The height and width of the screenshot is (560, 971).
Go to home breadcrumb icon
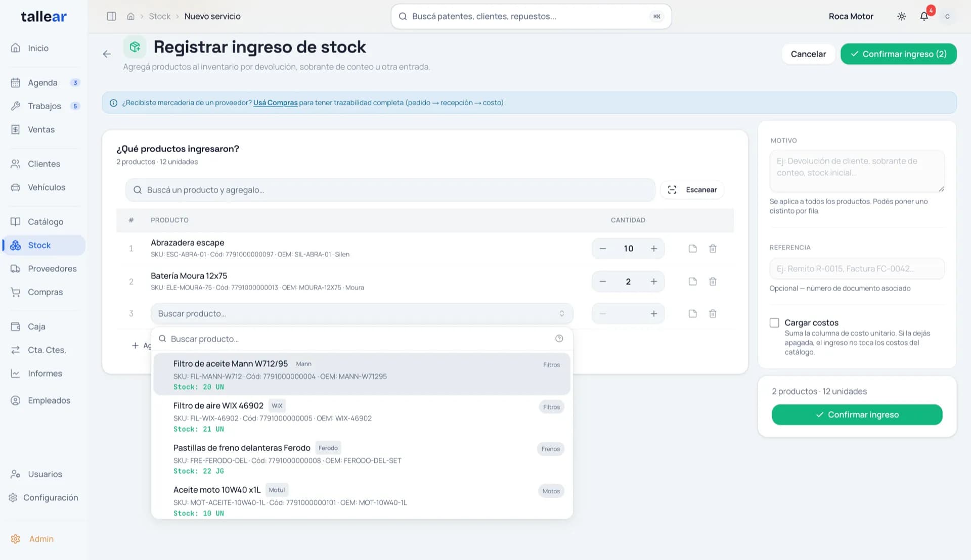point(130,16)
